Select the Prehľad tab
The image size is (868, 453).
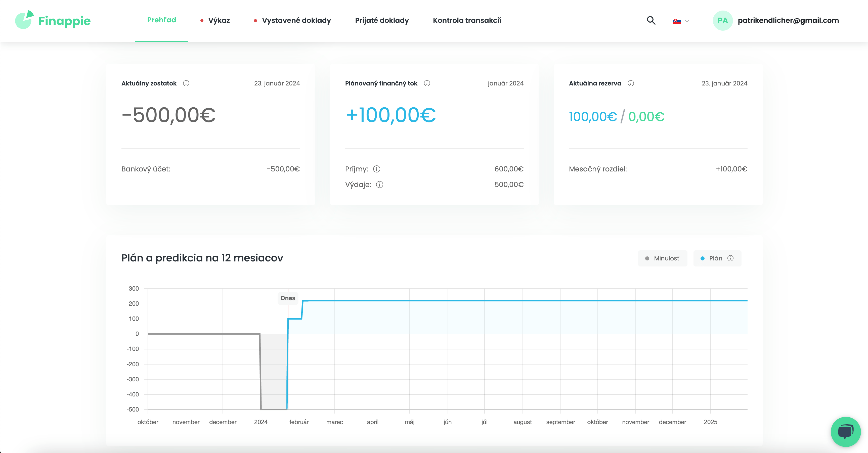(x=162, y=20)
